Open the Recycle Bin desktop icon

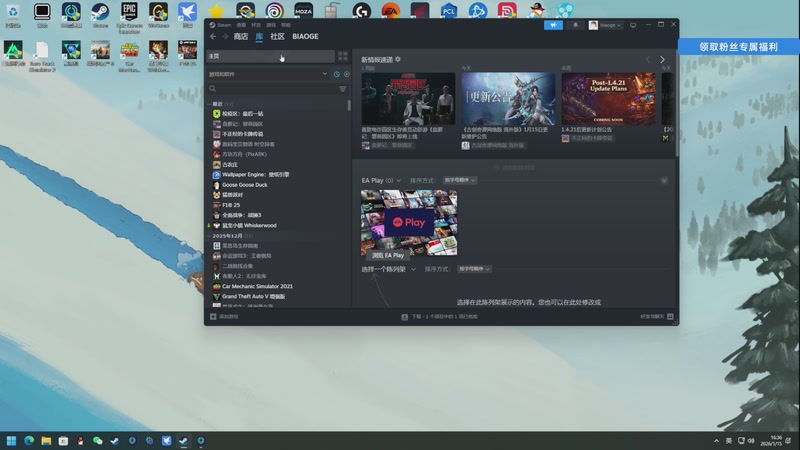tap(13, 14)
